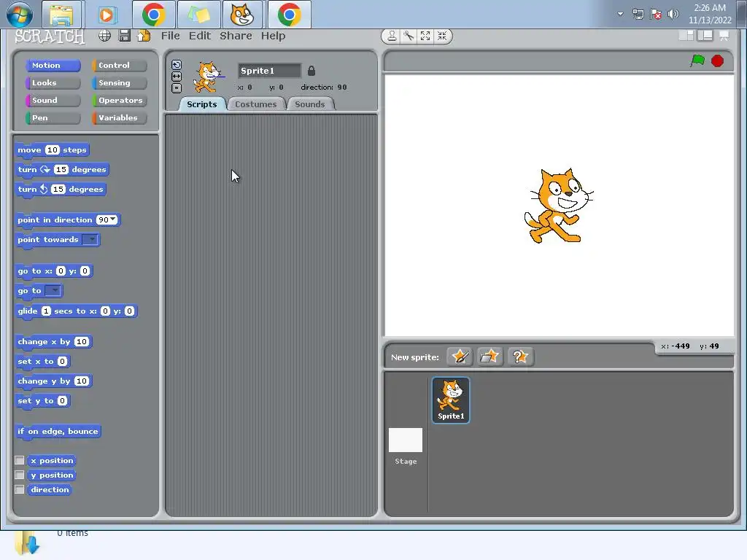
Task: Select the Stage thumbnail
Action: coord(406,446)
